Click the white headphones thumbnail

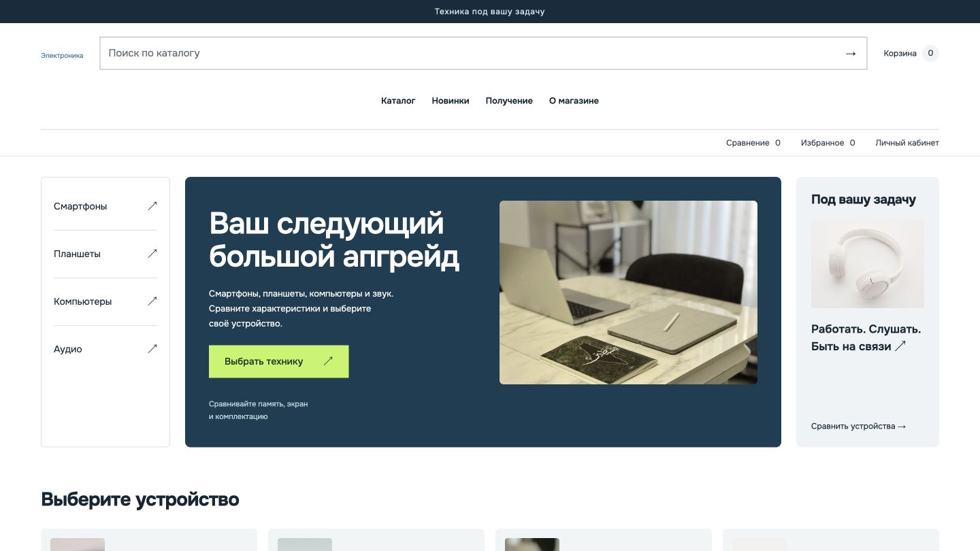868,264
